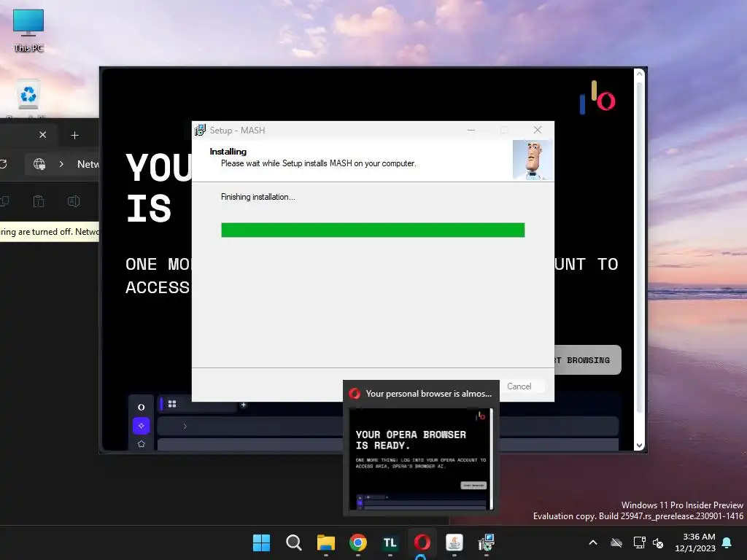The width and height of the screenshot is (747, 560).
Task: Click the Rename icon in Explorer toolbar
Action: pyautogui.click(x=74, y=201)
